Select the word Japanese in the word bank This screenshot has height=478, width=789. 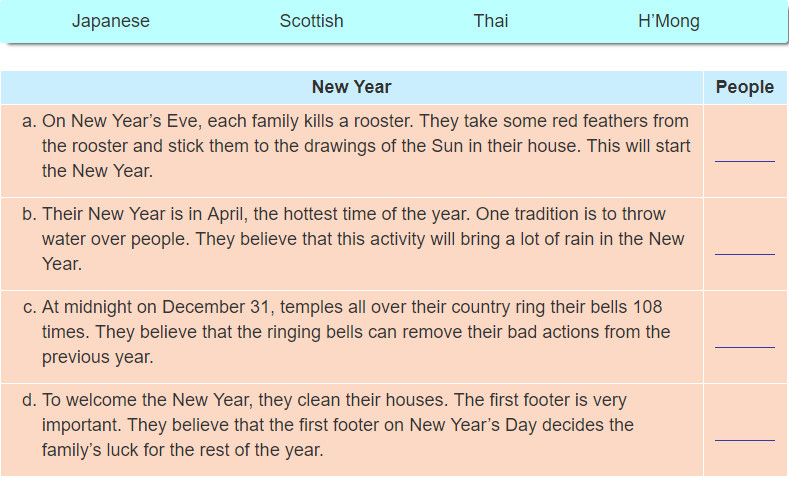(111, 21)
